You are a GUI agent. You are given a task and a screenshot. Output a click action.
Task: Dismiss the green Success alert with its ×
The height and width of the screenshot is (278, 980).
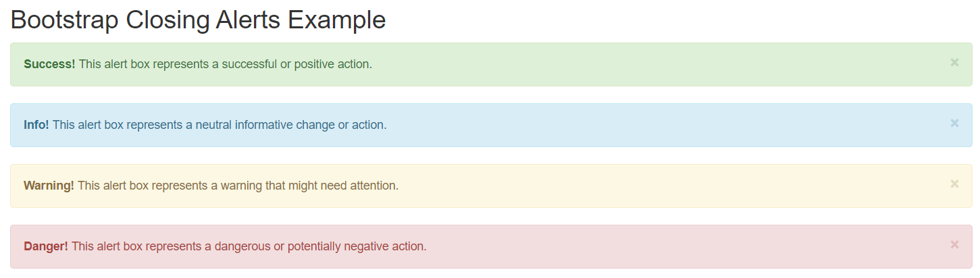[954, 63]
